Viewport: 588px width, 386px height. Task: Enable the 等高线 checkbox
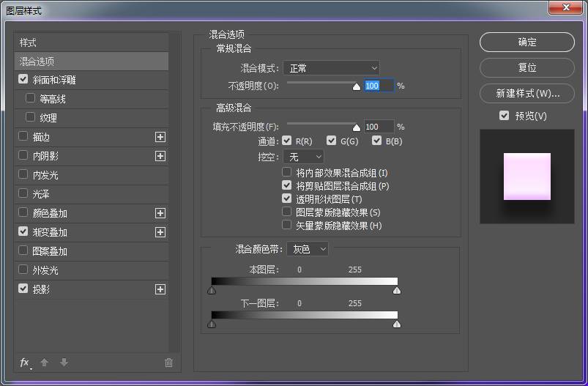tap(30, 98)
